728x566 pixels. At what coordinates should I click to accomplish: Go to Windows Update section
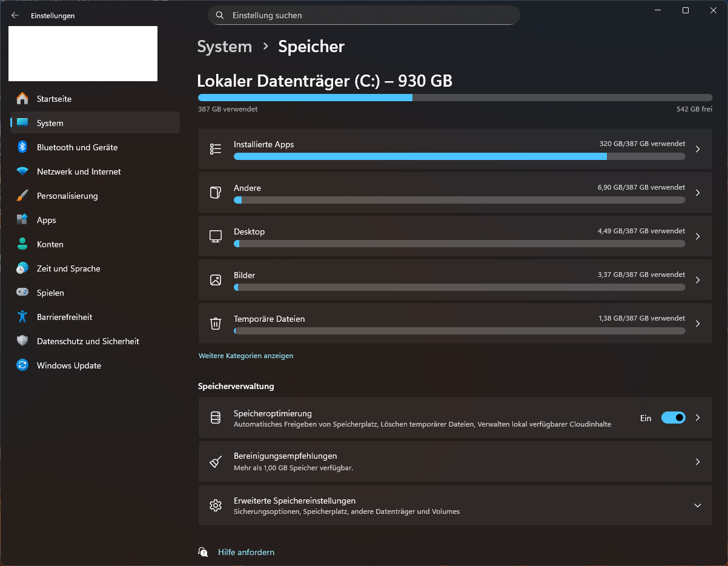95,365
